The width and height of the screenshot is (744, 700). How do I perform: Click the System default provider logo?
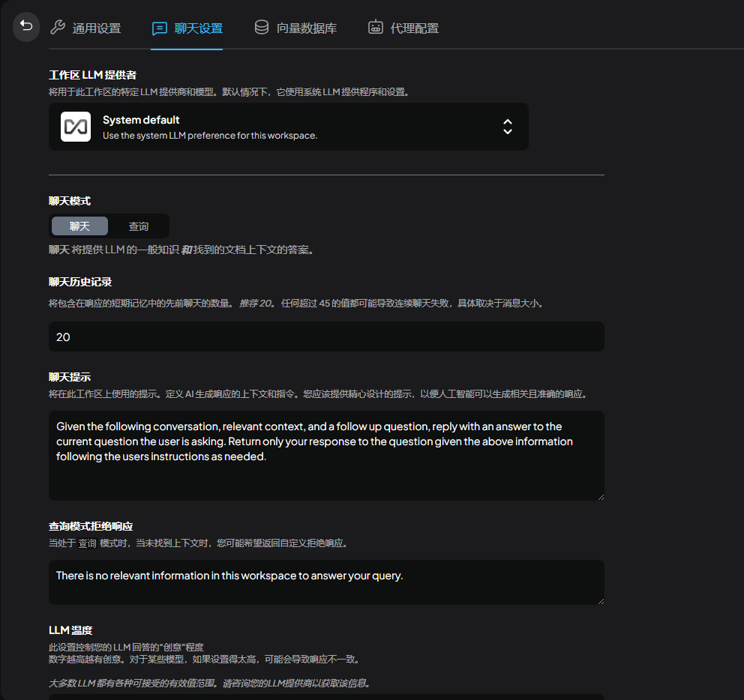[x=76, y=127]
